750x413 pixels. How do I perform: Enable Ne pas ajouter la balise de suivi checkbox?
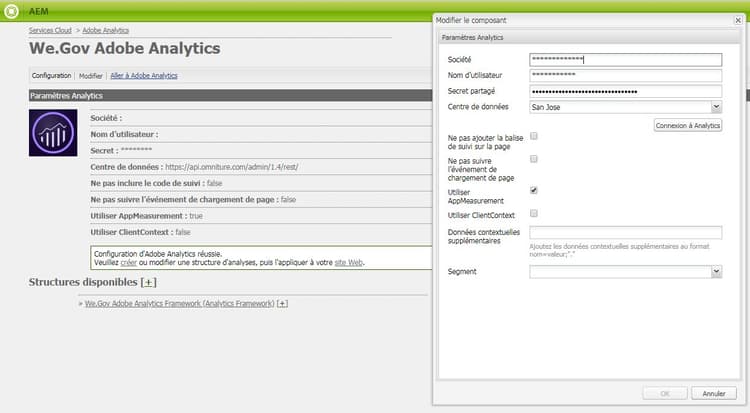pyautogui.click(x=534, y=136)
